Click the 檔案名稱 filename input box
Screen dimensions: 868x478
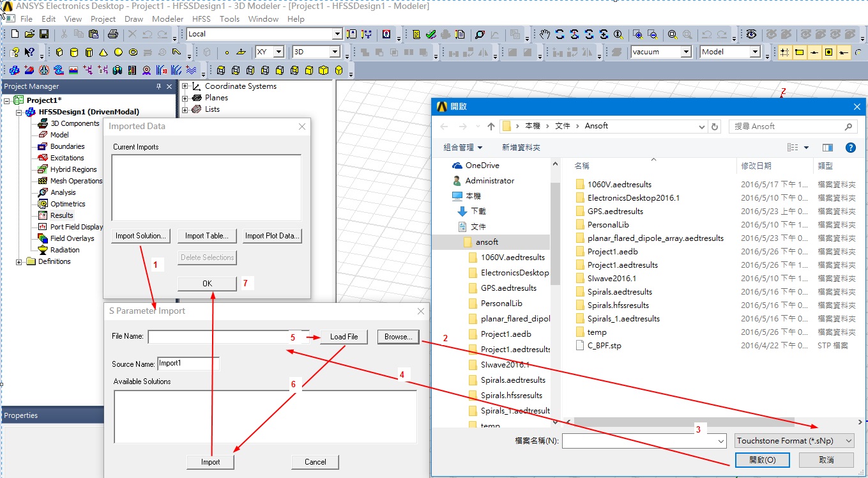click(x=644, y=441)
